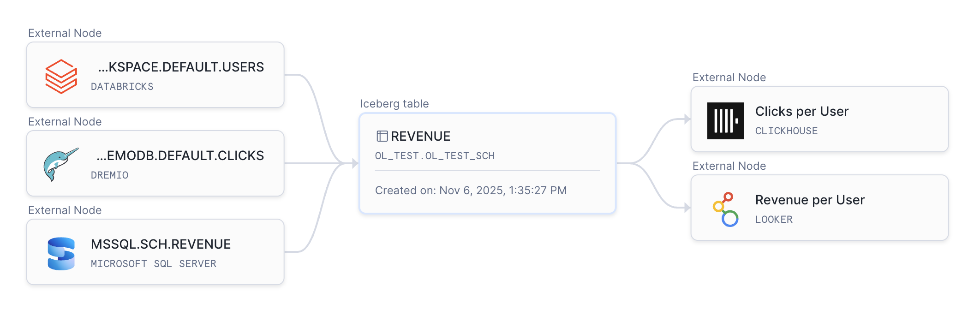The height and width of the screenshot is (334, 980).
Task: Click the CLICKHOUSE source label
Action: click(786, 131)
